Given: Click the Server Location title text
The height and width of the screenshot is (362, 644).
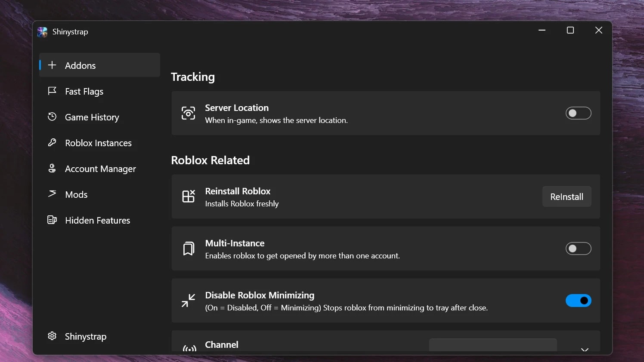Looking at the screenshot, I should tap(237, 107).
